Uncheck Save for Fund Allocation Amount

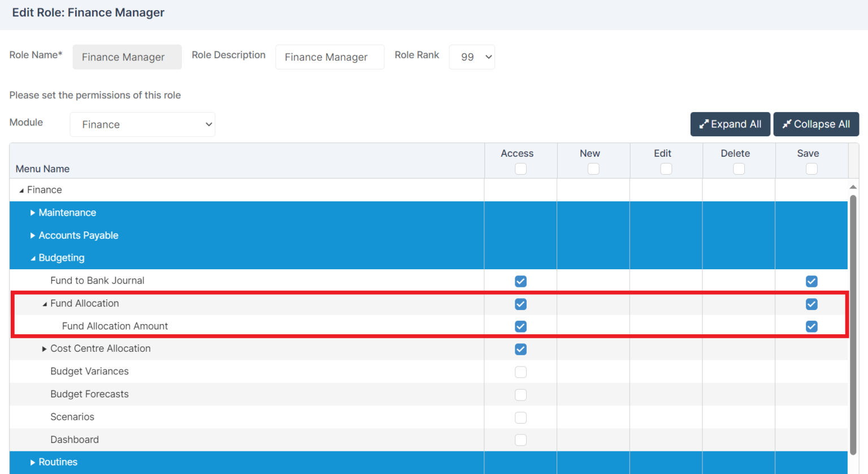pos(811,326)
